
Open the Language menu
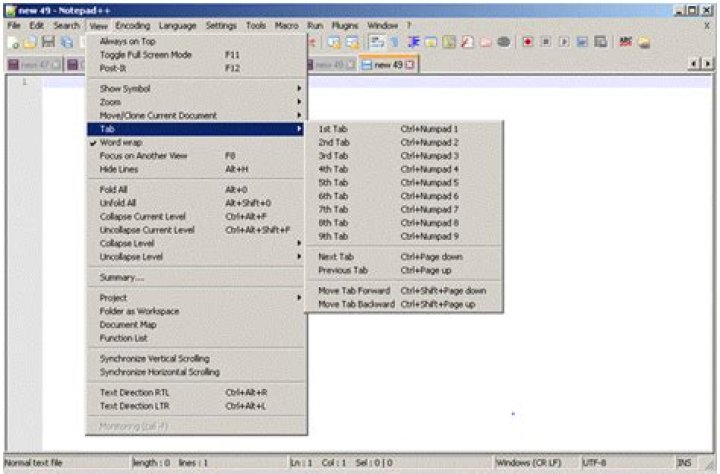coord(178,26)
